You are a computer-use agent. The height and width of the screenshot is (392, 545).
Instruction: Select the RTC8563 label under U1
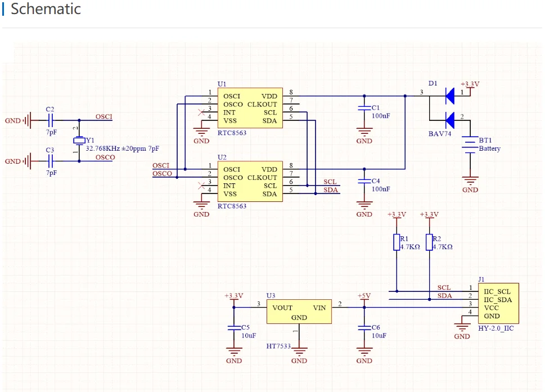232,133
